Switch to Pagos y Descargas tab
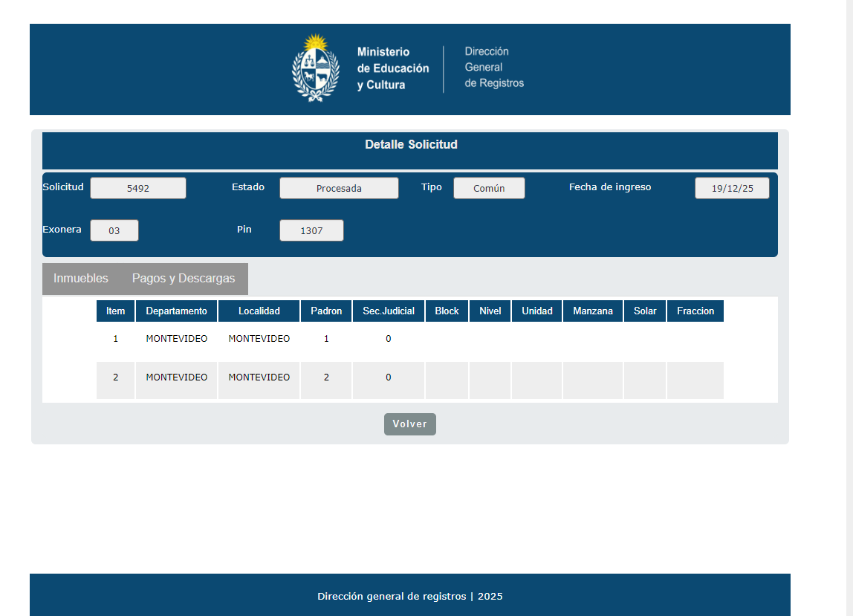Screen dimensions: 853x616 (x=184, y=279)
